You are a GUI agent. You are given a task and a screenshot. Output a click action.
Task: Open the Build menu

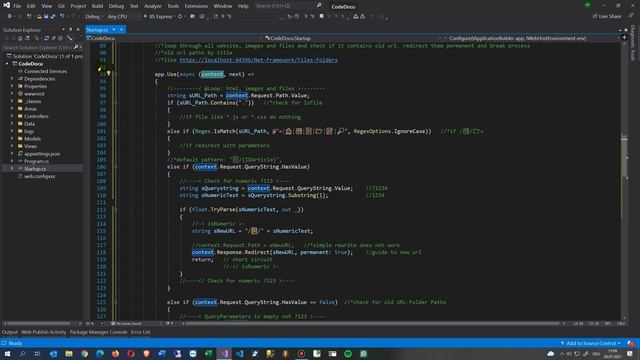97,6
